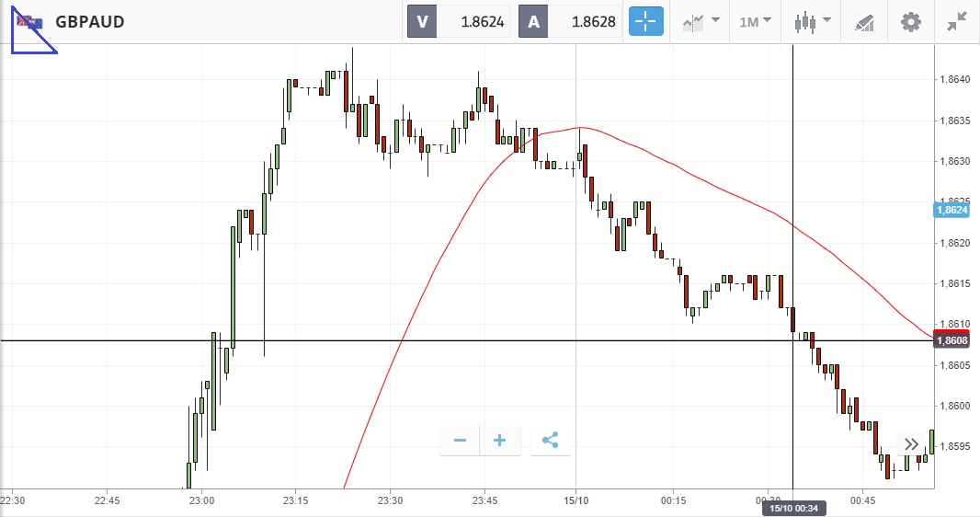Zoom out with the minus button

coord(460,441)
